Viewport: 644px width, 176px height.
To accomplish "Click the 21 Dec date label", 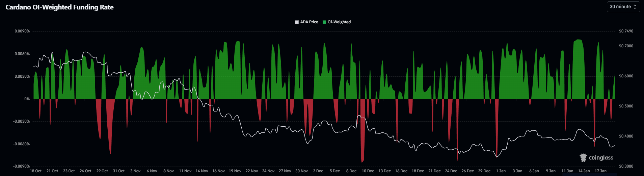I will tap(434, 171).
